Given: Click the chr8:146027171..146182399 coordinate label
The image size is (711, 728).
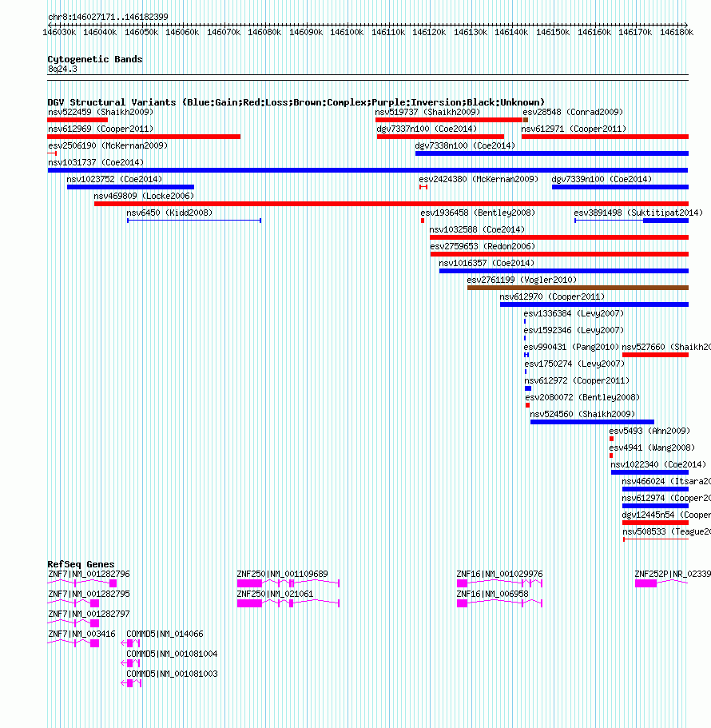Looking at the screenshot, I should 108,17.
